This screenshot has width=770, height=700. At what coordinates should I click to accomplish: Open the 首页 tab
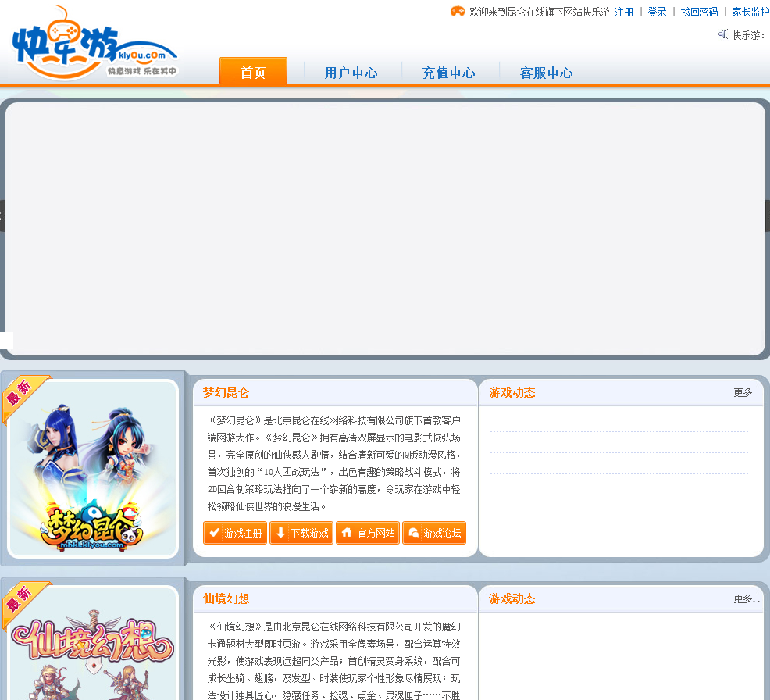[253, 72]
